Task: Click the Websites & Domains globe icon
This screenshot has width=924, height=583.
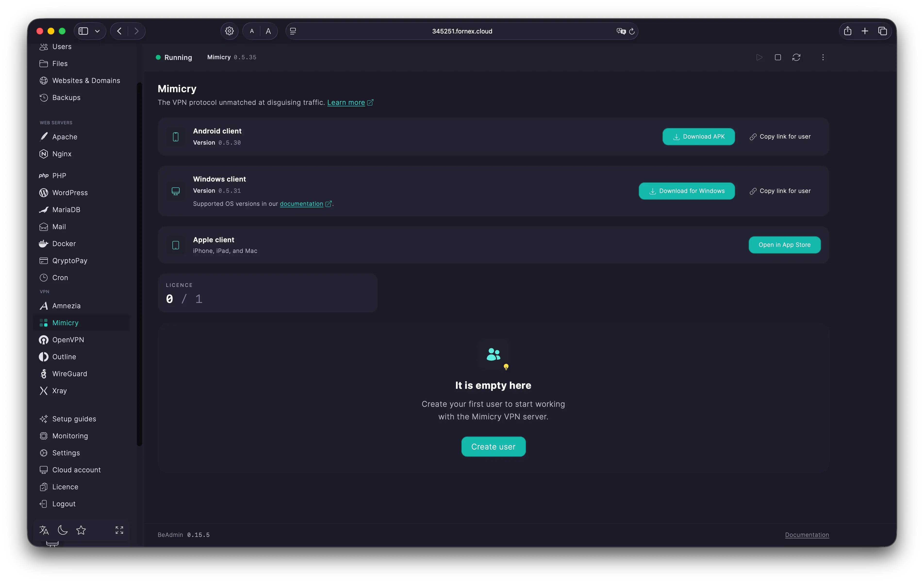Action: click(x=43, y=81)
